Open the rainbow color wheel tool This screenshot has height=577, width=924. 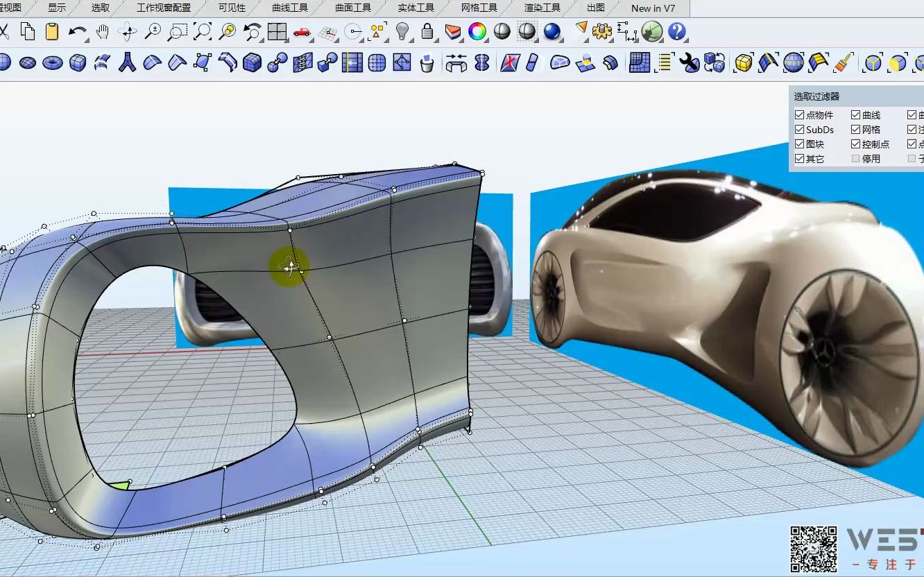tap(477, 32)
